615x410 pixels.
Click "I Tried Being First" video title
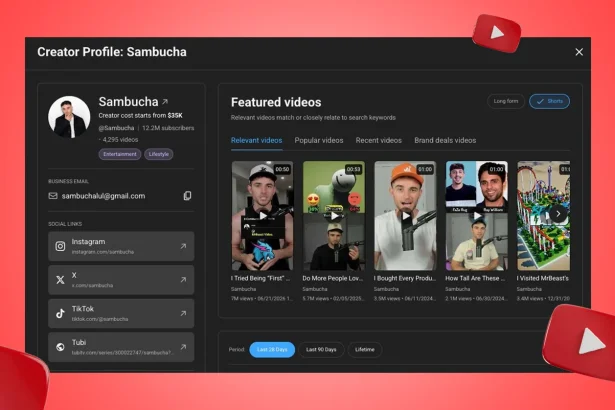click(260, 278)
